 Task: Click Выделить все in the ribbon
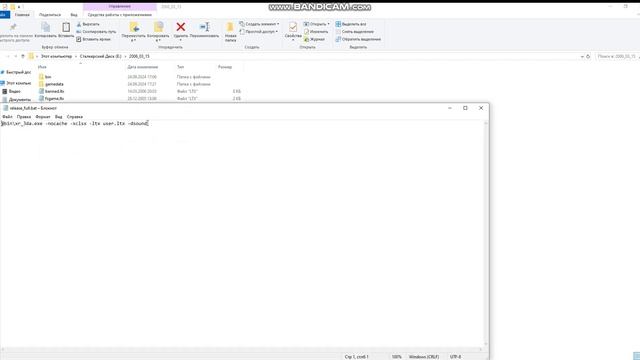(x=351, y=24)
